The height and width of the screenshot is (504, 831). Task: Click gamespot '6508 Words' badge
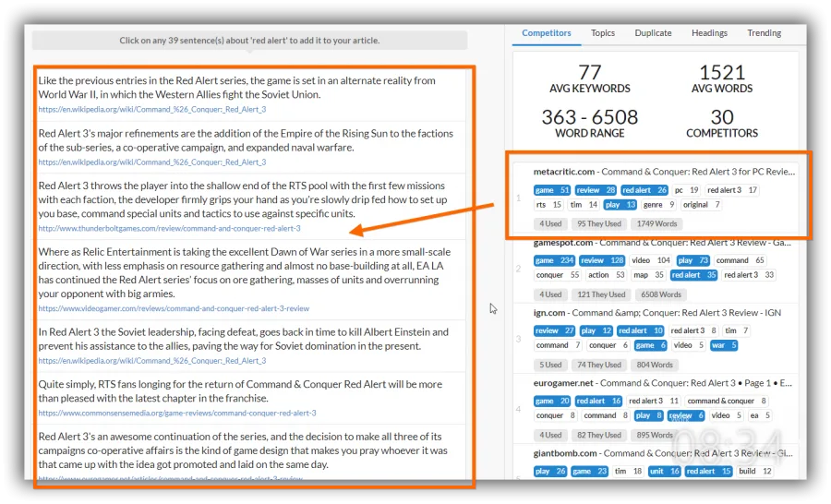[661, 294]
